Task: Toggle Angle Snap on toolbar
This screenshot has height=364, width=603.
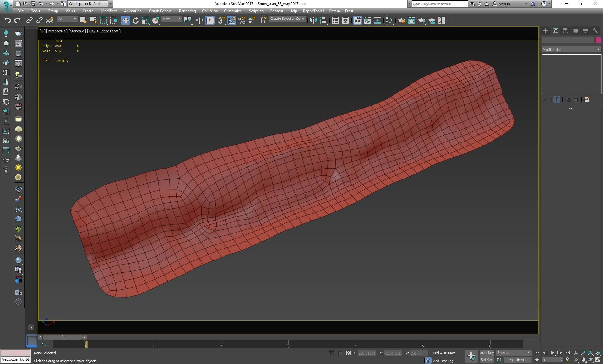Action: tap(232, 20)
